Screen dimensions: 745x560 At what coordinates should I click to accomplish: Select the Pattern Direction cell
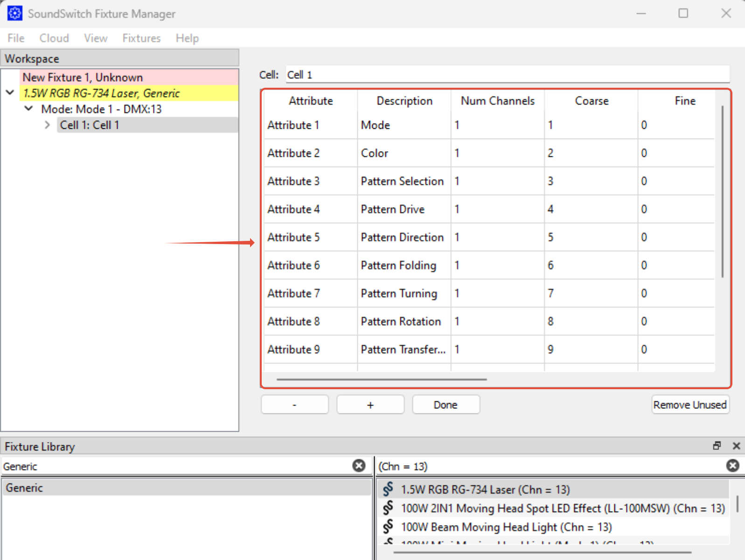pos(404,237)
